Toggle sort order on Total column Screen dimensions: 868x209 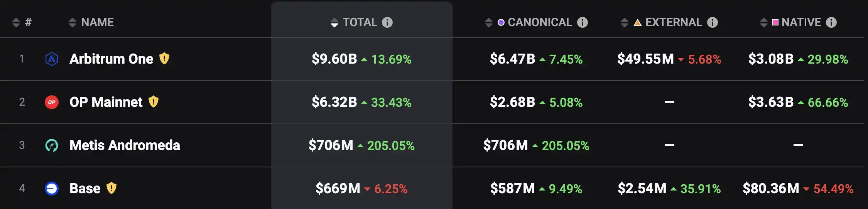click(334, 22)
